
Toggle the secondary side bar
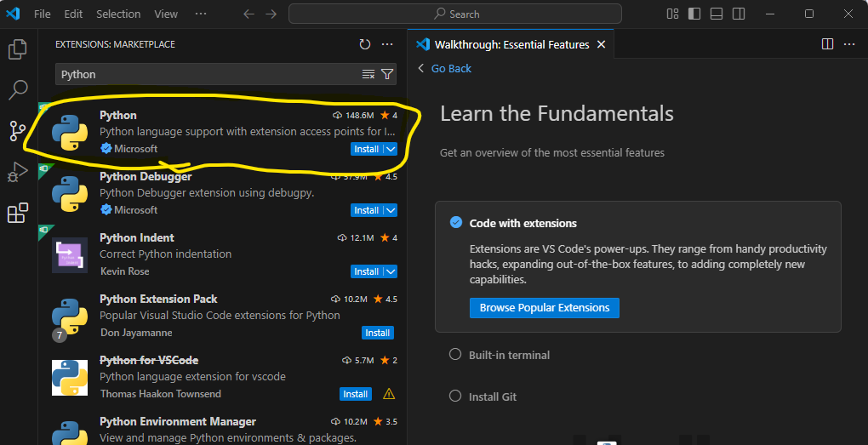(x=739, y=14)
